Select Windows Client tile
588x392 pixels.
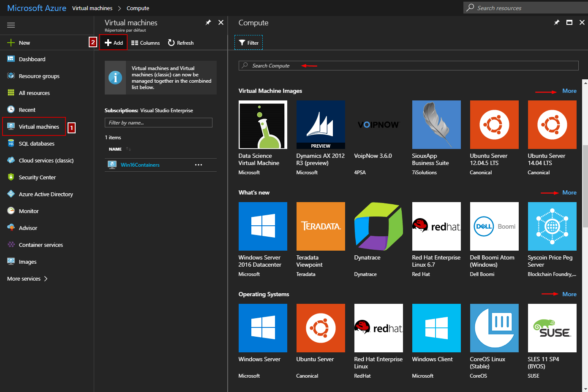pos(436,341)
